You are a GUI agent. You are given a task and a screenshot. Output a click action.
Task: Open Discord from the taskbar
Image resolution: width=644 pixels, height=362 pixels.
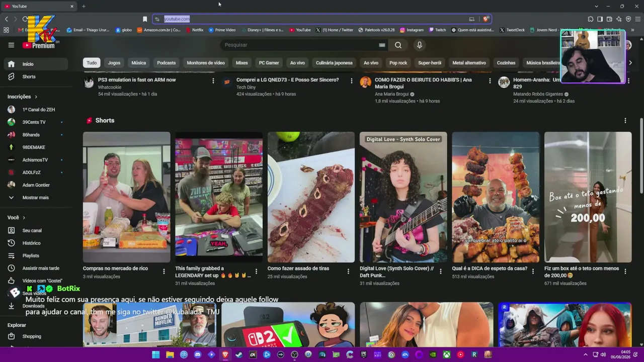tap(198, 354)
